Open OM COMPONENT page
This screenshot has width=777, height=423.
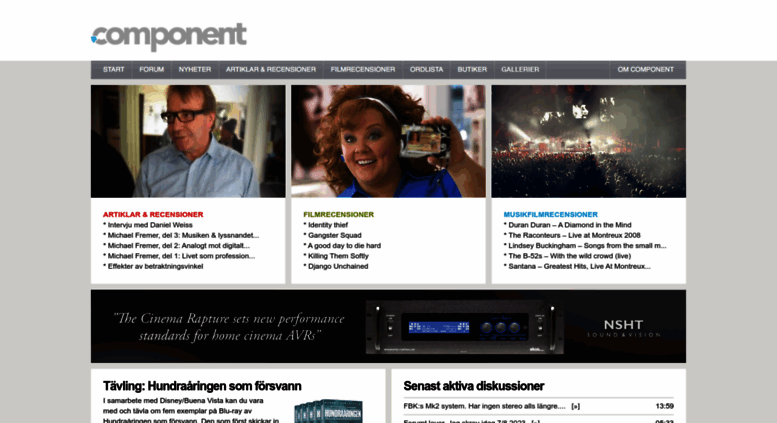click(x=645, y=69)
